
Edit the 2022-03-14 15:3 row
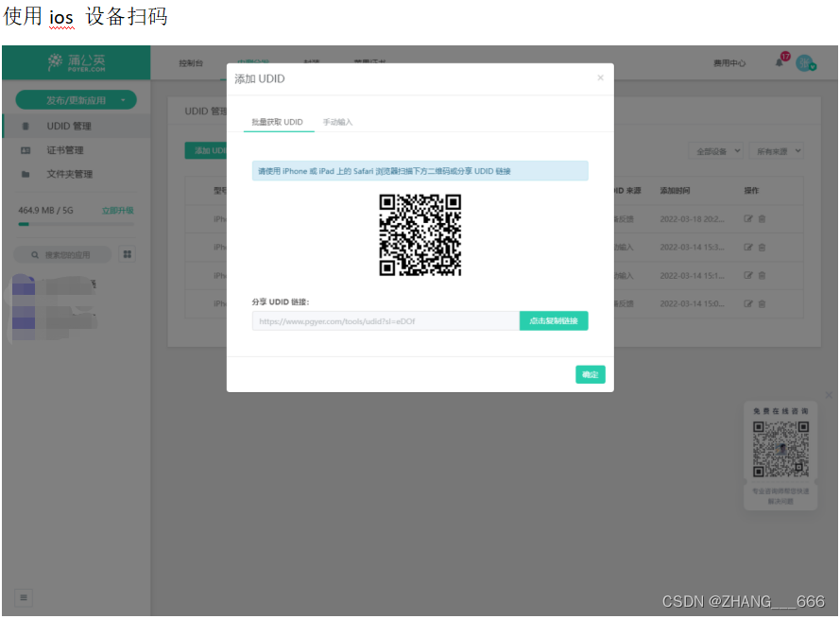click(747, 247)
